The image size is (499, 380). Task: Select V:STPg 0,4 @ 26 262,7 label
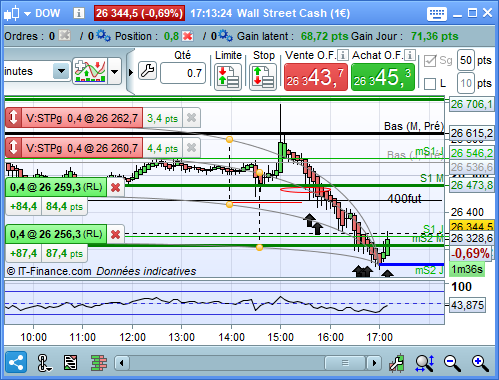tap(82, 118)
